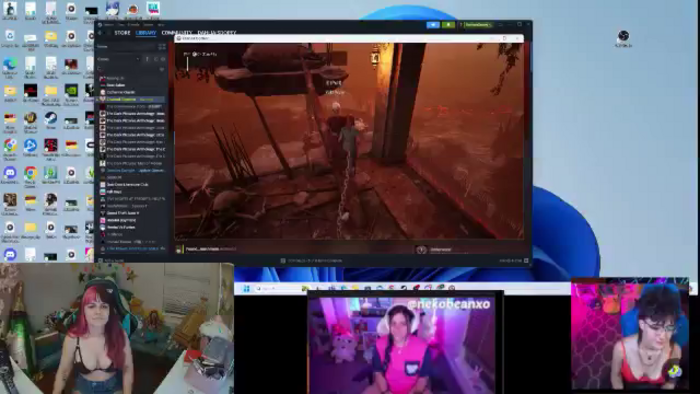Toggle the library grid view icon
The image size is (700, 394).
(x=162, y=46)
